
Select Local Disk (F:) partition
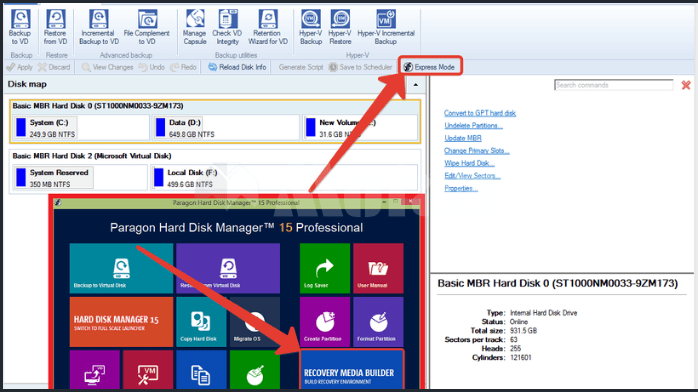[x=284, y=178]
